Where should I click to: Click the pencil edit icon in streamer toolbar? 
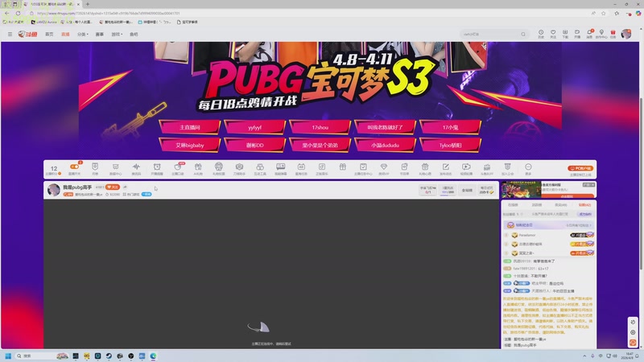[x=446, y=167]
